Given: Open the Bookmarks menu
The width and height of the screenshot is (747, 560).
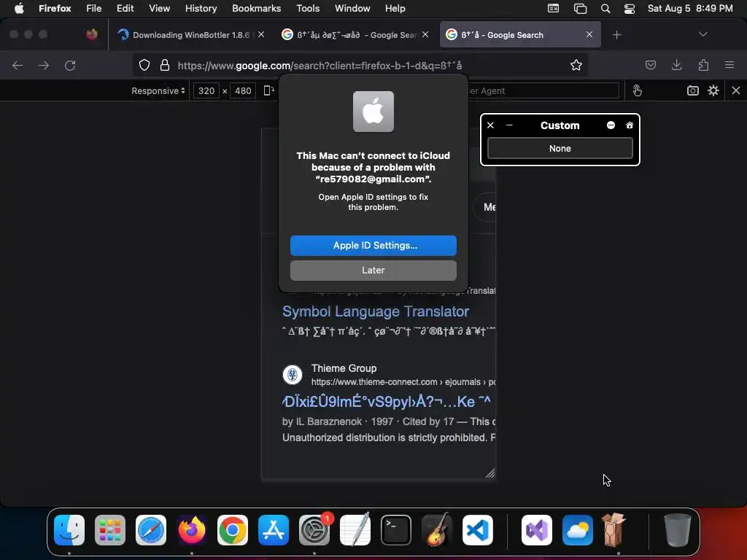Looking at the screenshot, I should [256, 8].
